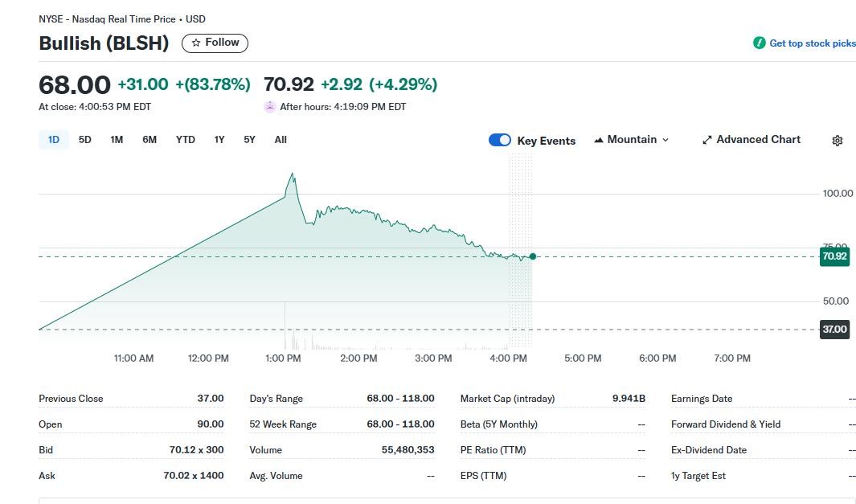The width and height of the screenshot is (856, 504).
Task: Select the 1Y range tab
Action: (x=219, y=140)
